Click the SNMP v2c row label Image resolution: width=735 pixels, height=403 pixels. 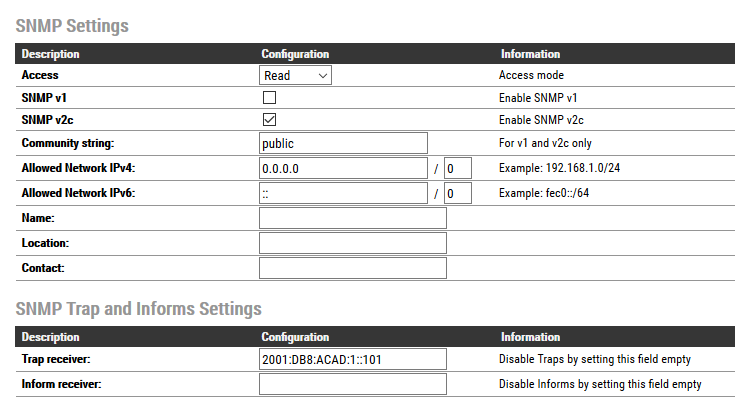[44, 120]
